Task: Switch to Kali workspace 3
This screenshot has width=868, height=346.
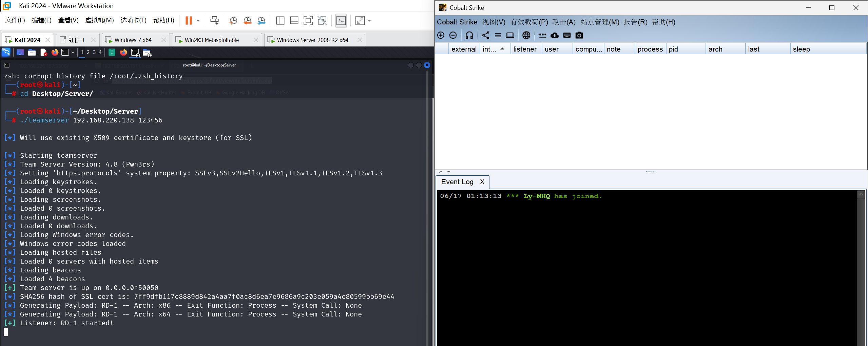Action: pos(94,52)
